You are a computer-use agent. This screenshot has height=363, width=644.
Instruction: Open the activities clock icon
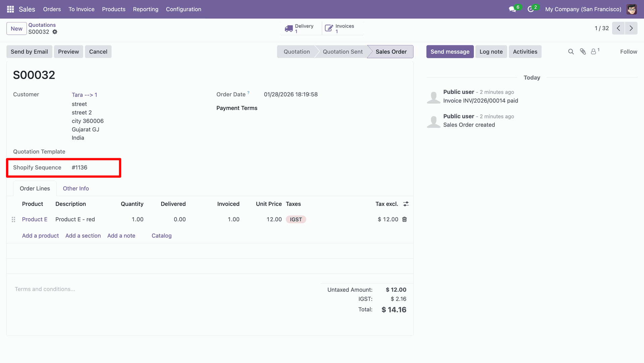pos(531,9)
